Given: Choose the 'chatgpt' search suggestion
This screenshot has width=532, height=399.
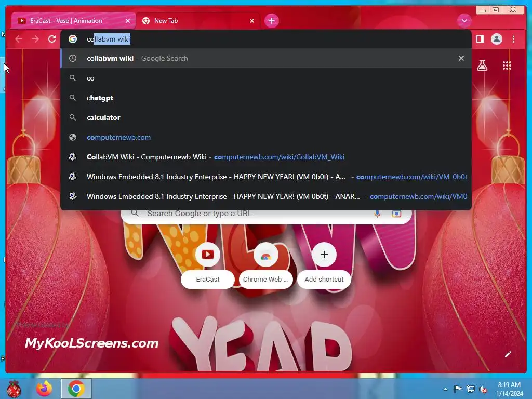Looking at the screenshot, I should (266, 98).
